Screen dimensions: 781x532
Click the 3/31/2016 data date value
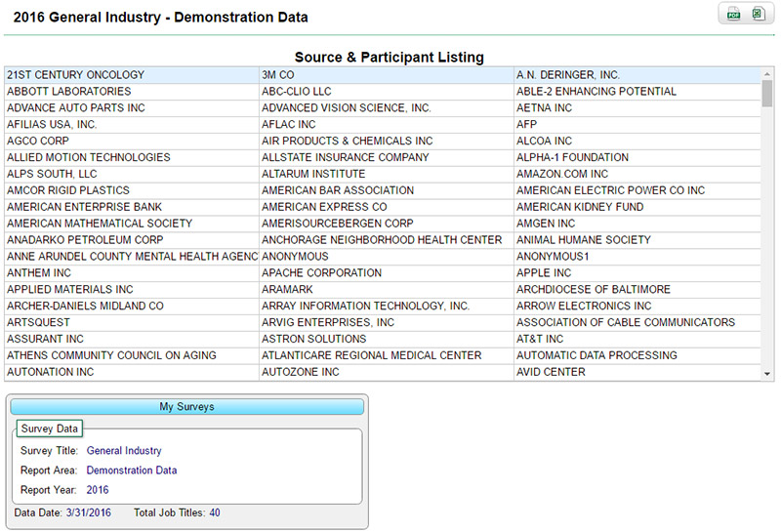[88, 512]
